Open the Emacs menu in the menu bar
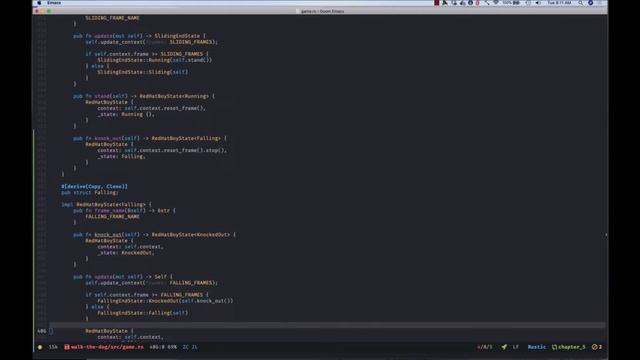This screenshot has width=640, height=360. (54, 3)
